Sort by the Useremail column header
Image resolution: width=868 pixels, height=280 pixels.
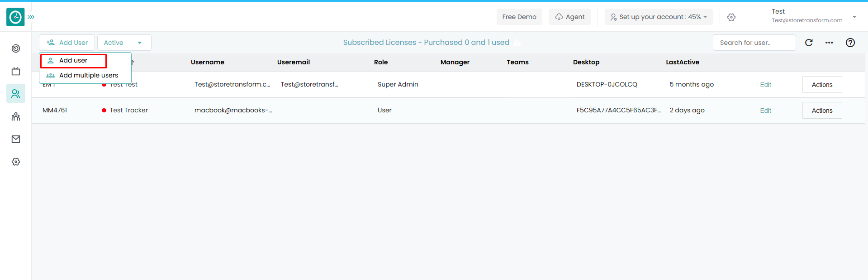[294, 62]
